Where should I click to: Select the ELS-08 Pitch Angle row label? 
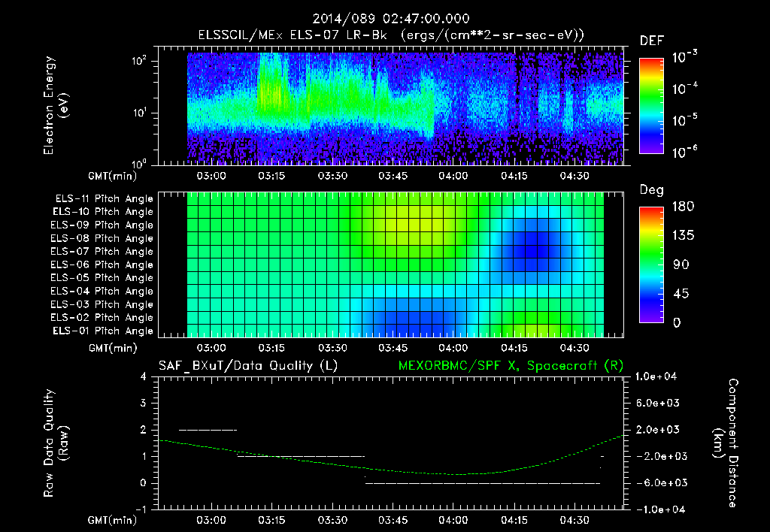(x=102, y=238)
